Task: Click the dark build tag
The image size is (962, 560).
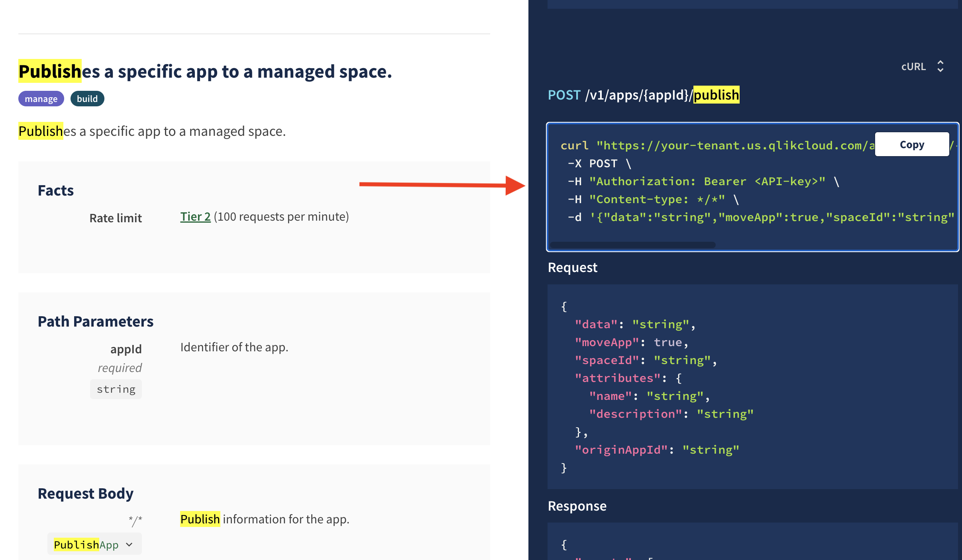Action: (87, 99)
